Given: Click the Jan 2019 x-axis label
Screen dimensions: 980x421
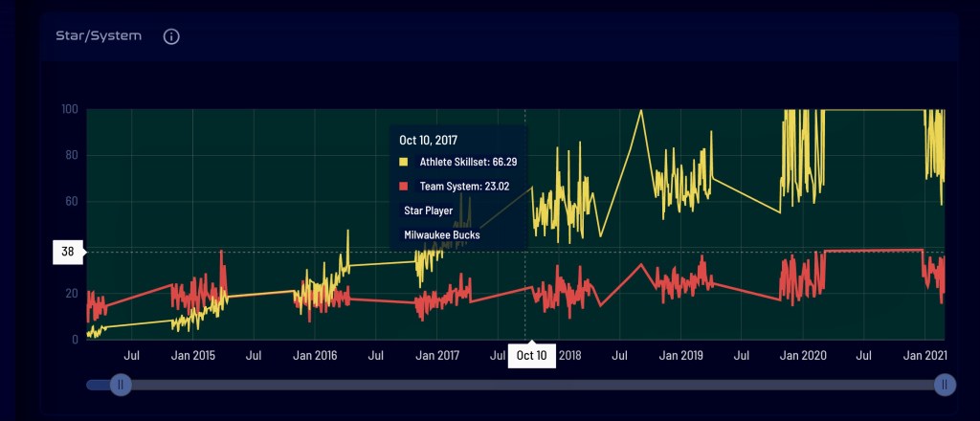Looking at the screenshot, I should pos(679,356).
